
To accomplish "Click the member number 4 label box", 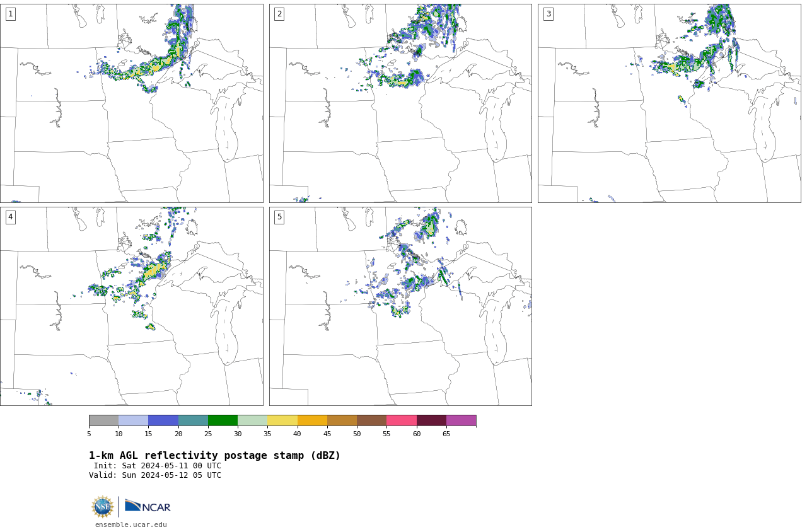I will pyautogui.click(x=10, y=217).
